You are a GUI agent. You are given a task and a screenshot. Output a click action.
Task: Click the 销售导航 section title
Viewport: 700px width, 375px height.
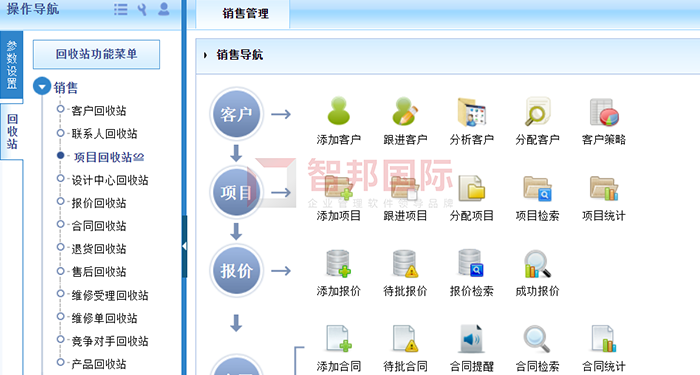240,55
